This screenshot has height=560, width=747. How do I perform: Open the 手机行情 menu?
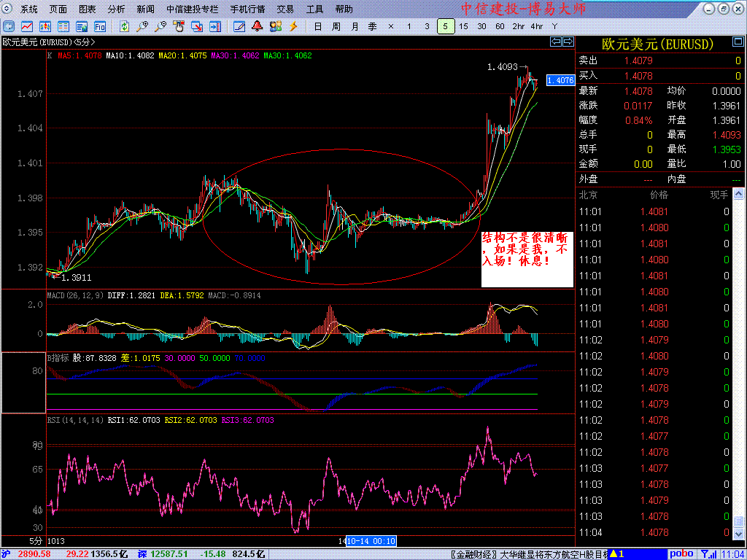tap(247, 9)
